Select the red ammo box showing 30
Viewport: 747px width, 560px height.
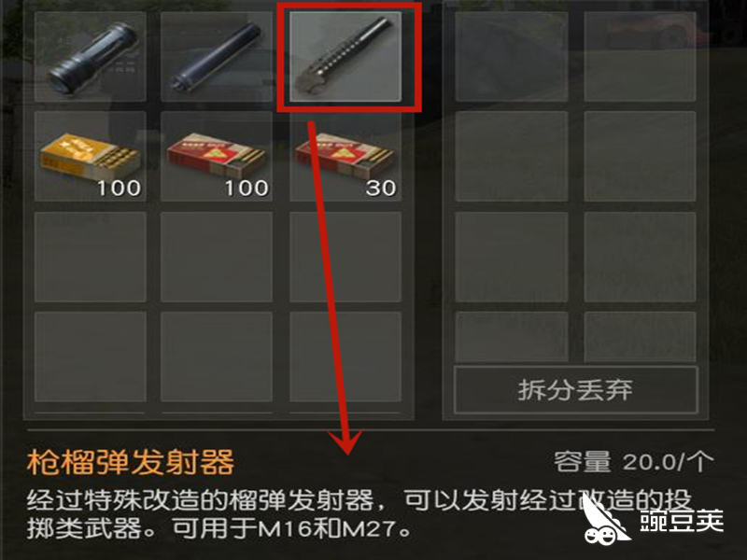345,157
